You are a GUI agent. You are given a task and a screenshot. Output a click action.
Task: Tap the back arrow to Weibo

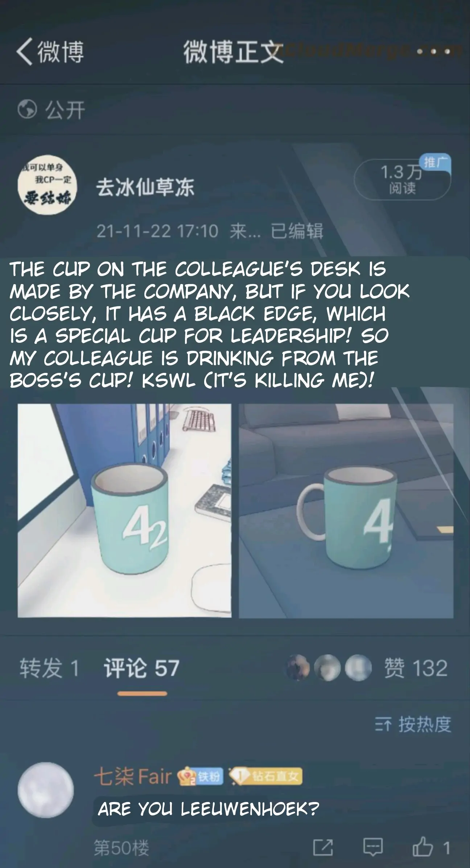pyautogui.click(x=50, y=52)
